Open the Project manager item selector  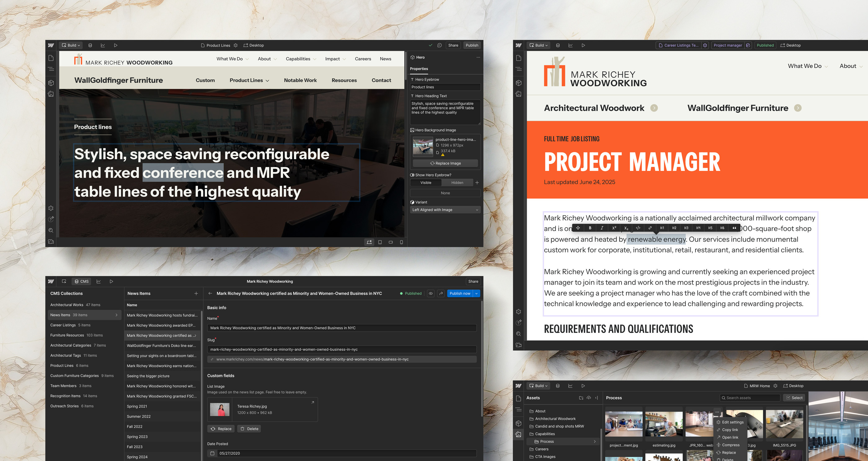pyautogui.click(x=728, y=45)
